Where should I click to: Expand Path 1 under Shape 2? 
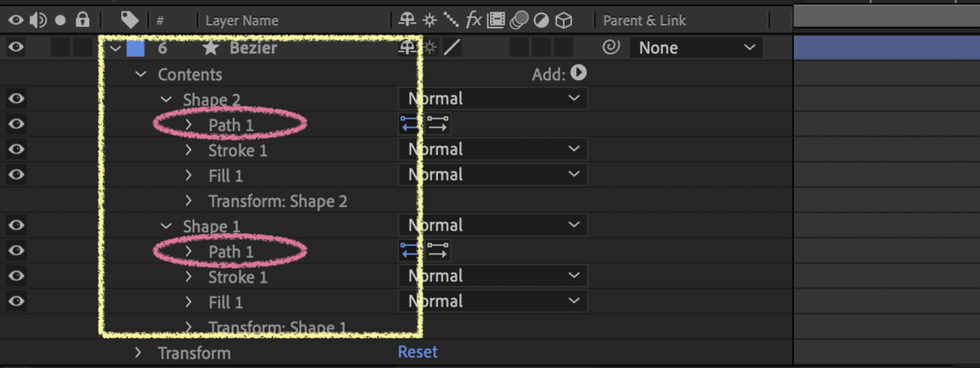189,124
